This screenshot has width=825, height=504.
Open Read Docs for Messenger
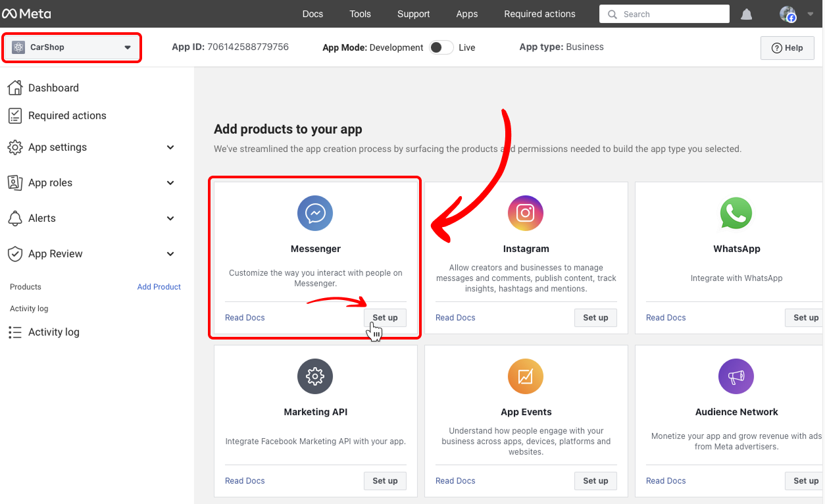(x=245, y=318)
